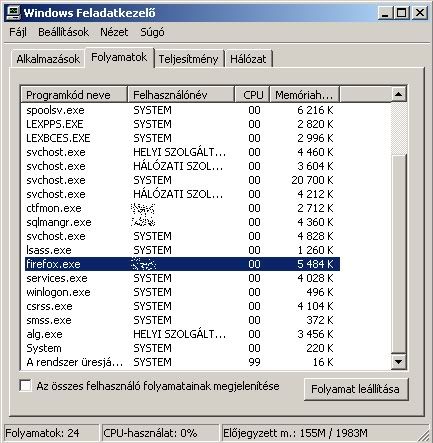
Task: Select the System process row
Action: [182, 348]
